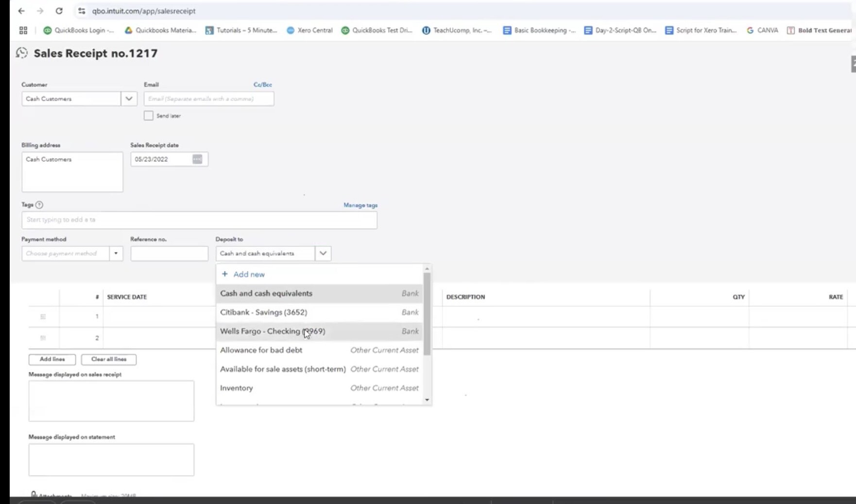Select the Inventory account option

click(319, 388)
